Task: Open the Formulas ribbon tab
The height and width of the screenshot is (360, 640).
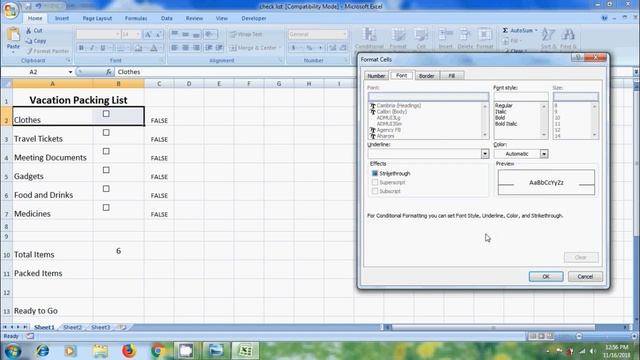Action: tap(136, 18)
